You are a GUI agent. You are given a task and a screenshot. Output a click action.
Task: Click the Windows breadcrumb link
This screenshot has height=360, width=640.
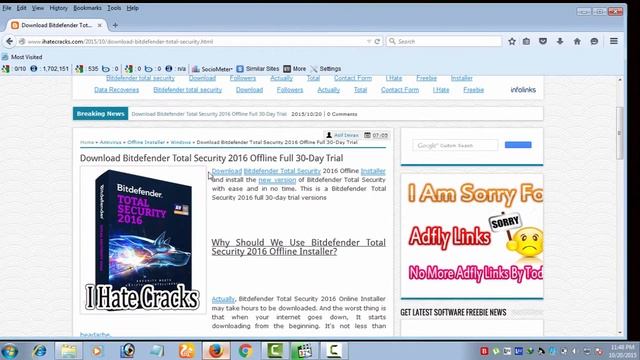181,142
